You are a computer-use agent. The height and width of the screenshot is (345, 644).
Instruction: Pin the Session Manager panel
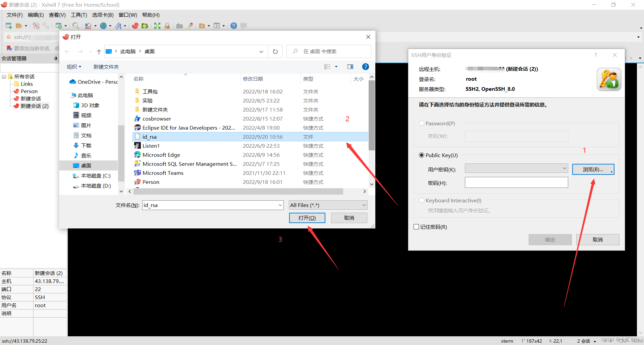[56, 59]
